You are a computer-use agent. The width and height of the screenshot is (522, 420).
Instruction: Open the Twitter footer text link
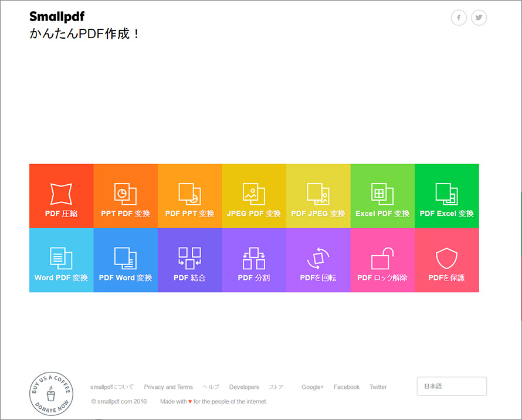(x=378, y=387)
